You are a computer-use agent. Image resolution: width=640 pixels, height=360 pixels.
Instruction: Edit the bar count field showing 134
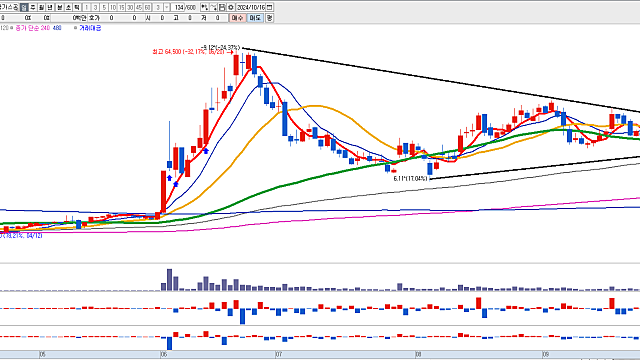click(x=178, y=7)
